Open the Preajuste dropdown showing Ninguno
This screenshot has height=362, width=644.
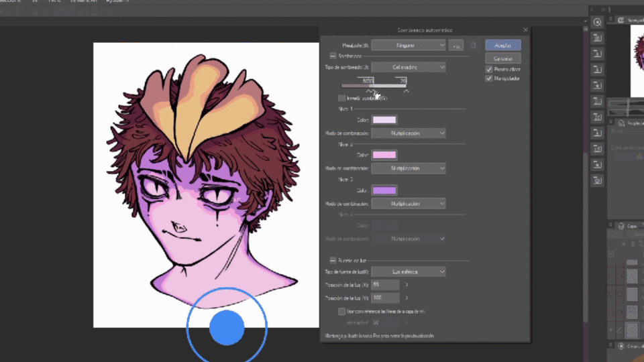[x=409, y=45]
